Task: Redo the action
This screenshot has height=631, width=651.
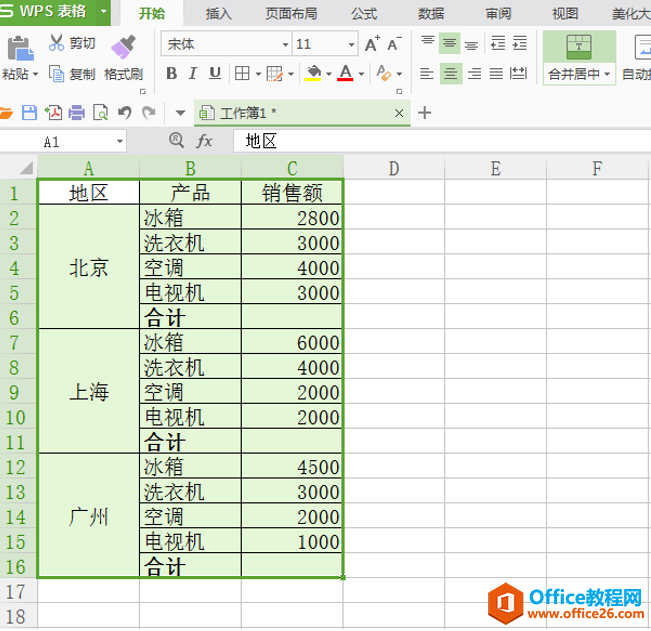Action: tap(149, 113)
